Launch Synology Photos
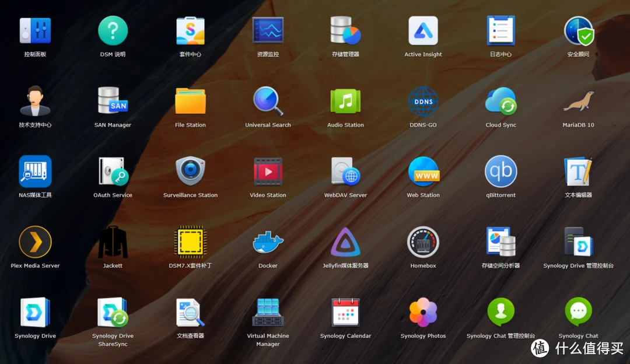Image resolution: width=630 pixels, height=364 pixels. point(423,313)
